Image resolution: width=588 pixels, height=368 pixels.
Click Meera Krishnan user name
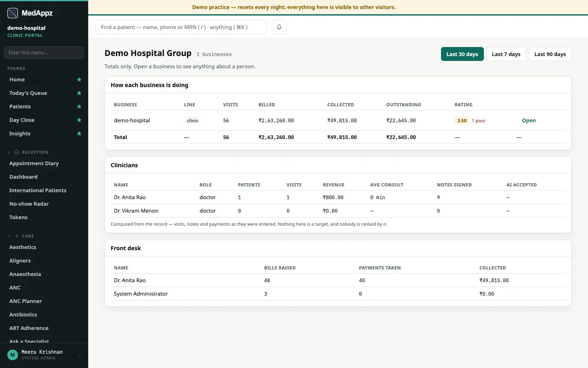[x=42, y=352]
